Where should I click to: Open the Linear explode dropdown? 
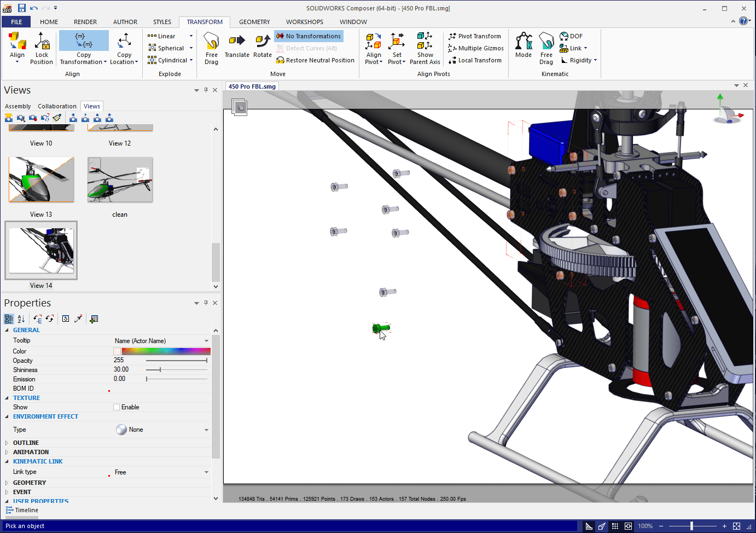point(191,36)
